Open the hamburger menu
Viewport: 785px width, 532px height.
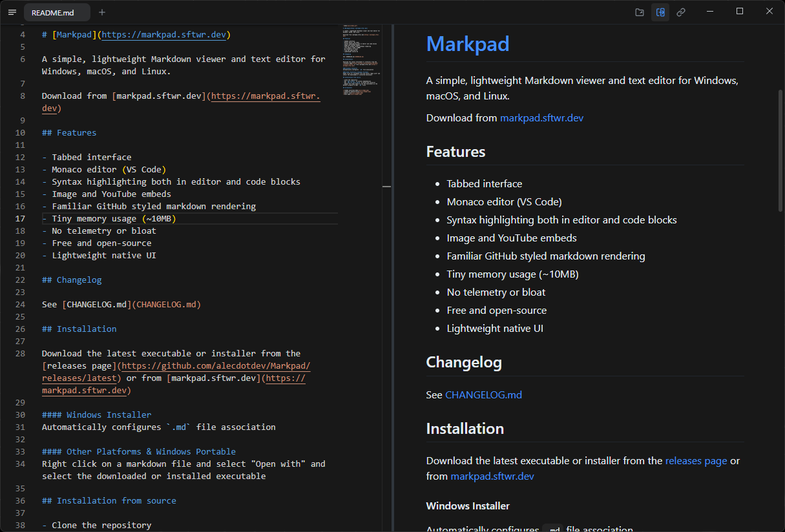tap(12, 12)
